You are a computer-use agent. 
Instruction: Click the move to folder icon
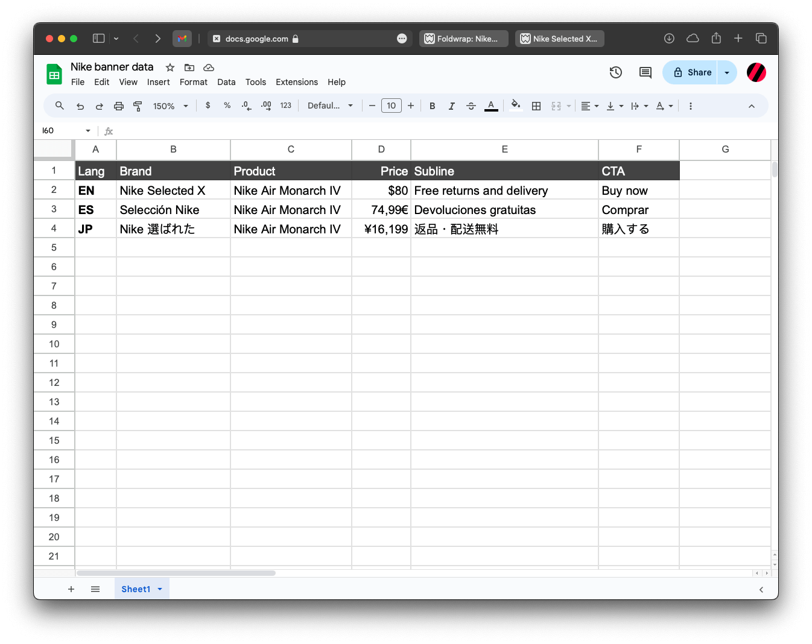click(x=189, y=68)
